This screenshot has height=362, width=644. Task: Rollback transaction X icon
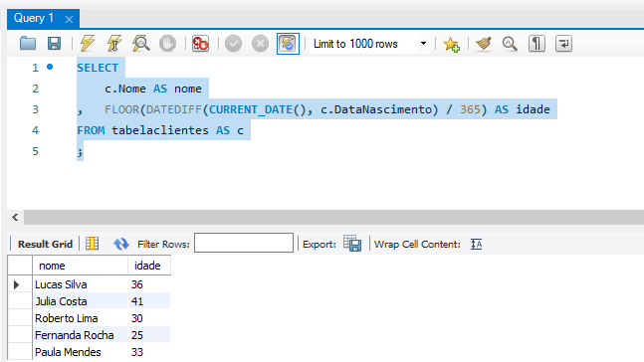point(260,43)
